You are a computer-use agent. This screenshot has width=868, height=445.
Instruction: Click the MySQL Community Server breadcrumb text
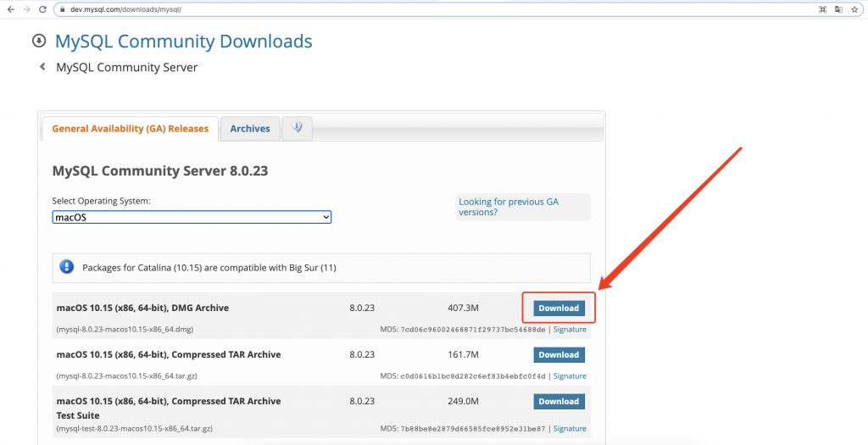pyautogui.click(x=127, y=68)
